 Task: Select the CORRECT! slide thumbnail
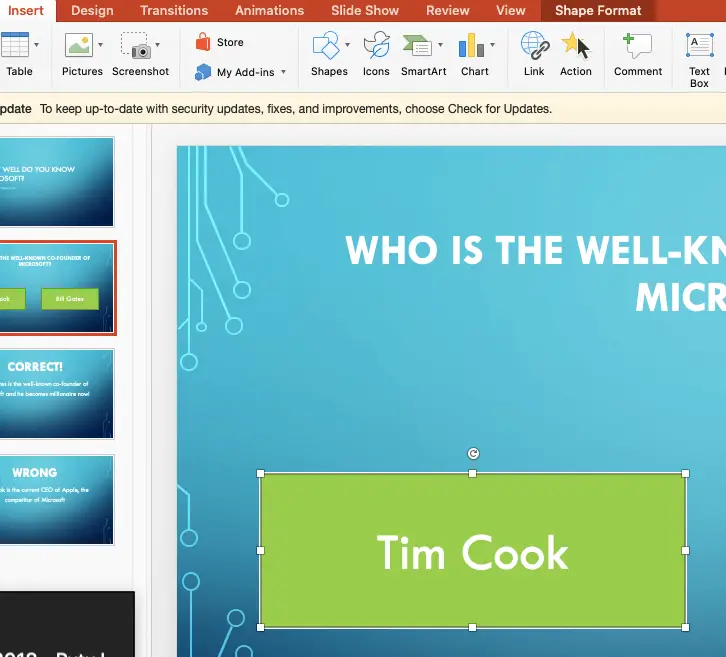pos(56,394)
